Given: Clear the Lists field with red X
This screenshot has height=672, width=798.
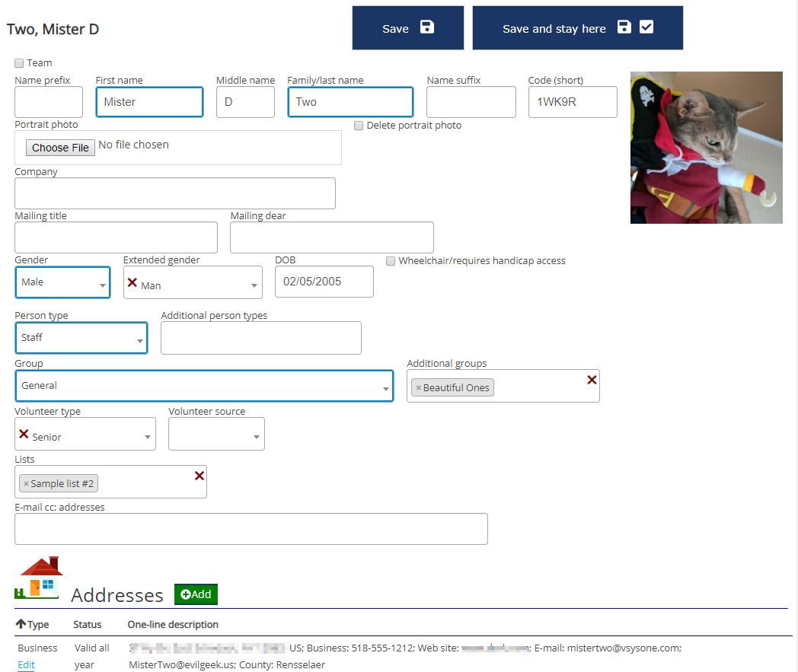Looking at the screenshot, I should pyautogui.click(x=199, y=475).
